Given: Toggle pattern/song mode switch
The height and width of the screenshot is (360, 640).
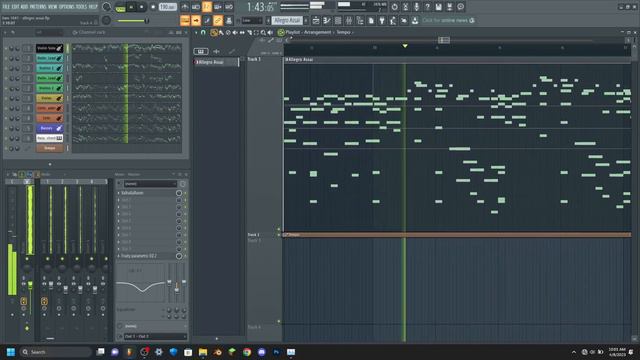Looking at the screenshot, I should 120,7.
